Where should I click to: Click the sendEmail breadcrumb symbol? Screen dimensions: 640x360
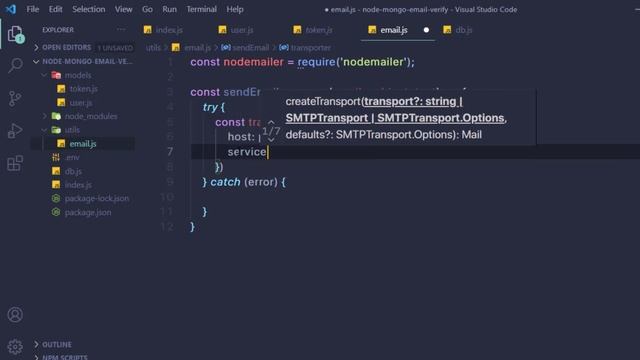pos(250,48)
